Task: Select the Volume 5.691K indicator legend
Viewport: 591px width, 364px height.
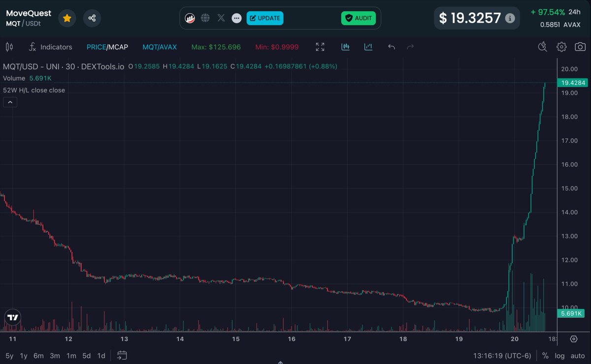Action: coord(28,78)
